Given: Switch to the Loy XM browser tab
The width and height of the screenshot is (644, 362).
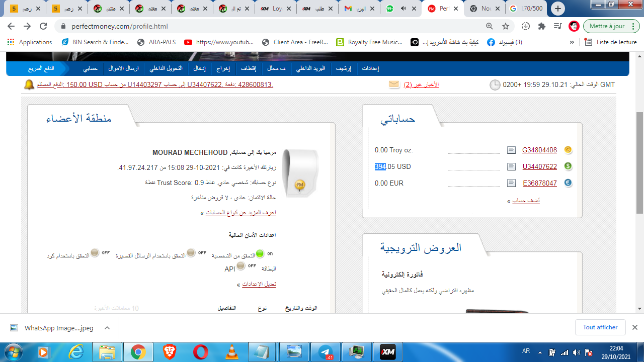Looking at the screenshot, I should click(x=275, y=9).
